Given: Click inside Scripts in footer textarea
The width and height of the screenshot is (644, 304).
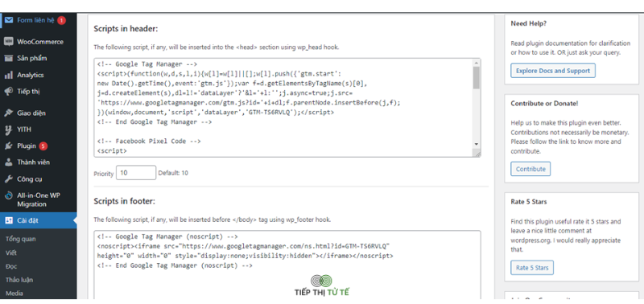Looking at the screenshot, I should click(x=287, y=265).
